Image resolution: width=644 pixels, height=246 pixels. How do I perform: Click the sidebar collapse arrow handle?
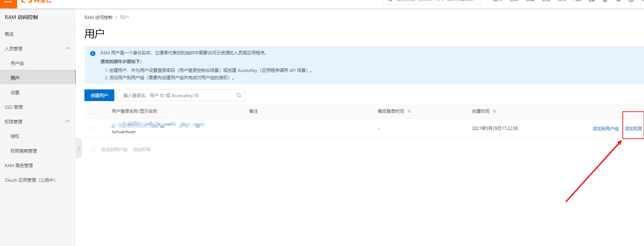pyautogui.click(x=79, y=149)
